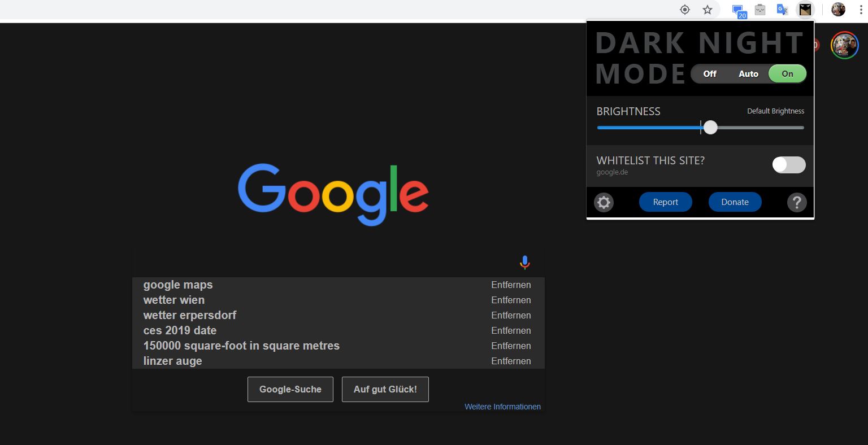Image resolution: width=868 pixels, height=445 pixels.
Task: Select the 'wetter wien' search suggestion
Action: [x=174, y=300]
